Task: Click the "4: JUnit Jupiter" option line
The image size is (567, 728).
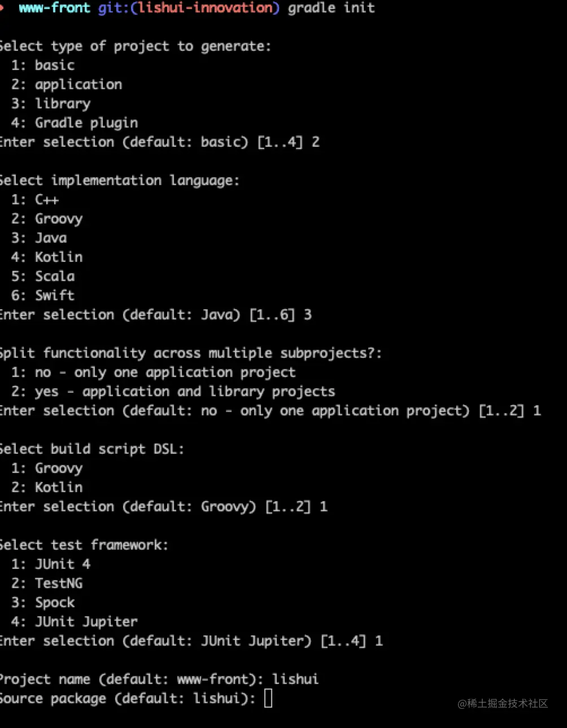Action: (75, 622)
